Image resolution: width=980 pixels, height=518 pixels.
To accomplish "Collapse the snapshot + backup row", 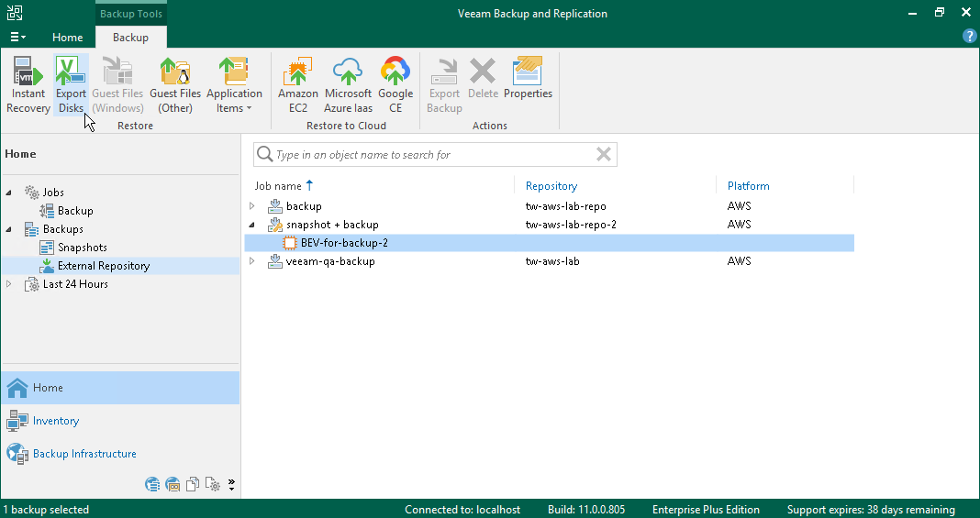I will [251, 225].
